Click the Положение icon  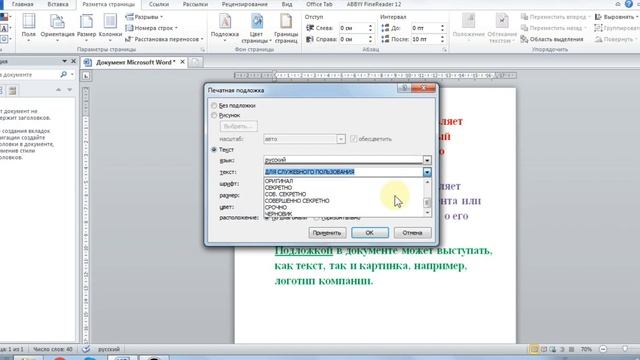pyautogui.click(x=469, y=27)
